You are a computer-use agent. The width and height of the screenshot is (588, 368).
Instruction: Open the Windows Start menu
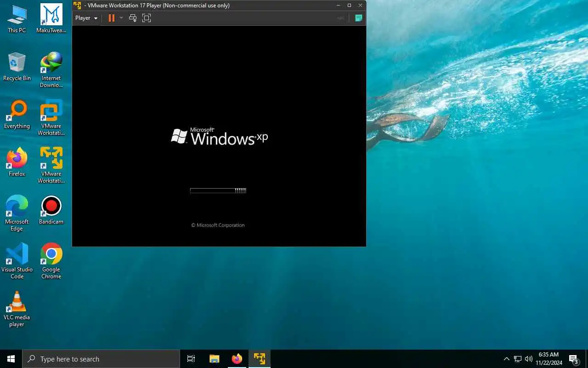tap(11, 359)
